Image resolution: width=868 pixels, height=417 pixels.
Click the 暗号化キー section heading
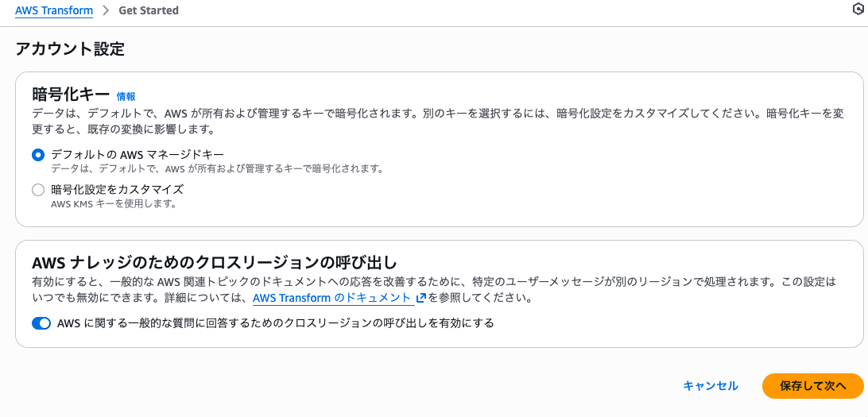click(x=71, y=95)
